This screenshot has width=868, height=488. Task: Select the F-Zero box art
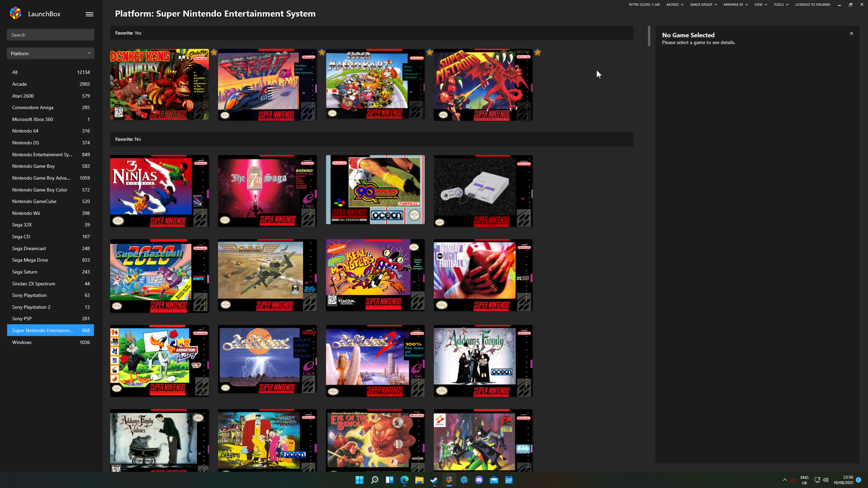coord(267,85)
